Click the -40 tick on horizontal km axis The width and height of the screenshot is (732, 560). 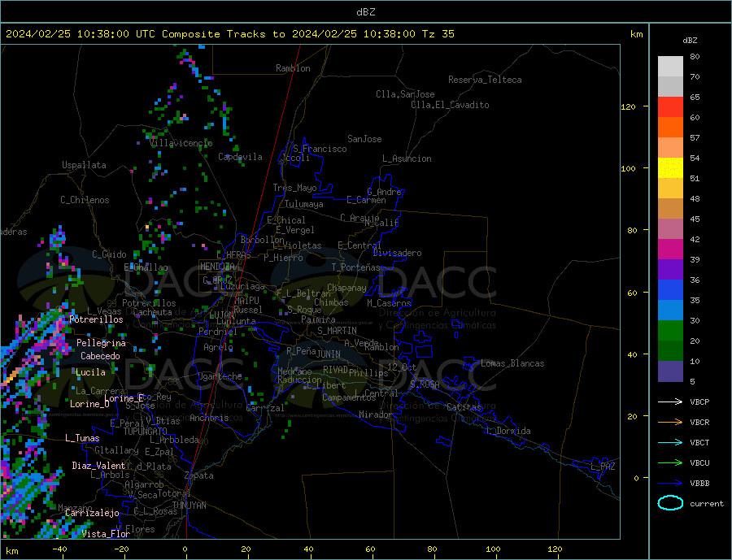coord(59,549)
